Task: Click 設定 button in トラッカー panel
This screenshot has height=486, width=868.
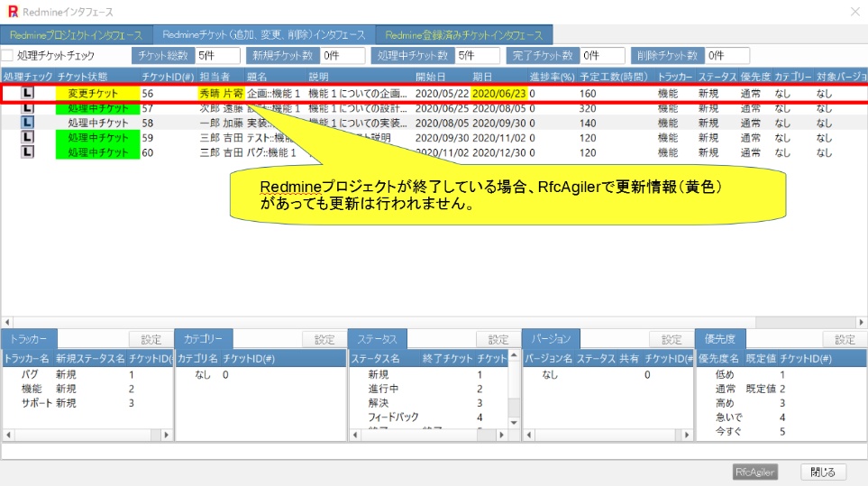Action: coord(151,339)
